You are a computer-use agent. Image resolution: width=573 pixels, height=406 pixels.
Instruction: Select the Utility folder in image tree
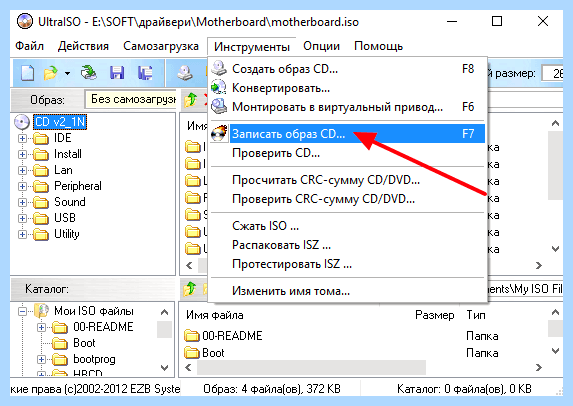coord(67,234)
